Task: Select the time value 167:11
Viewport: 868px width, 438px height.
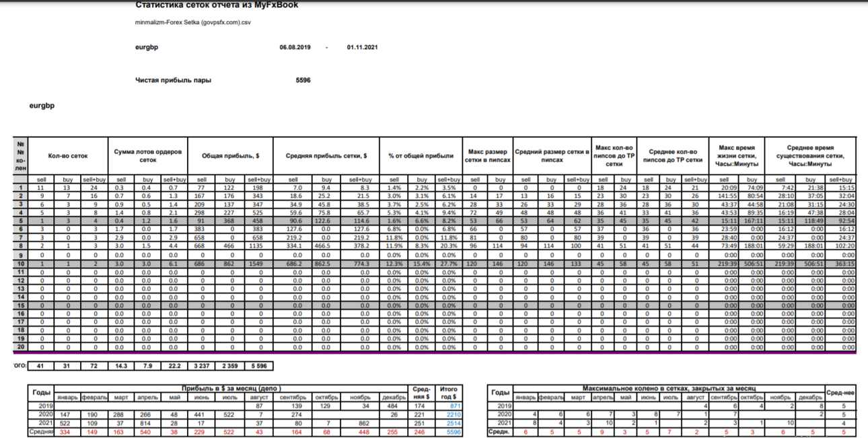Action: point(752,221)
